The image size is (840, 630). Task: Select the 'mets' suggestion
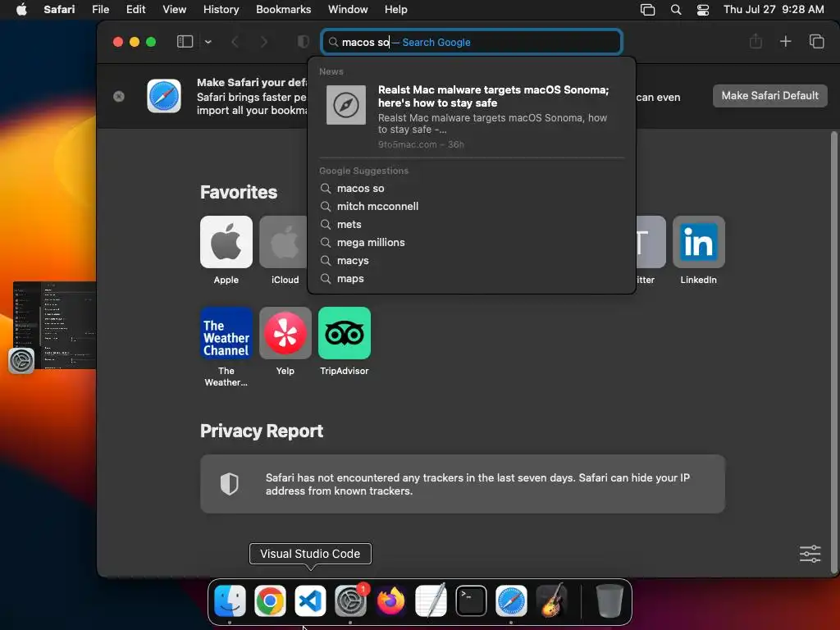472,225
